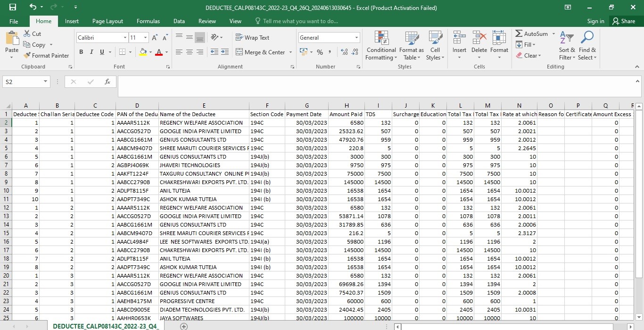
Task: Click the Share button
Action: coord(624,21)
